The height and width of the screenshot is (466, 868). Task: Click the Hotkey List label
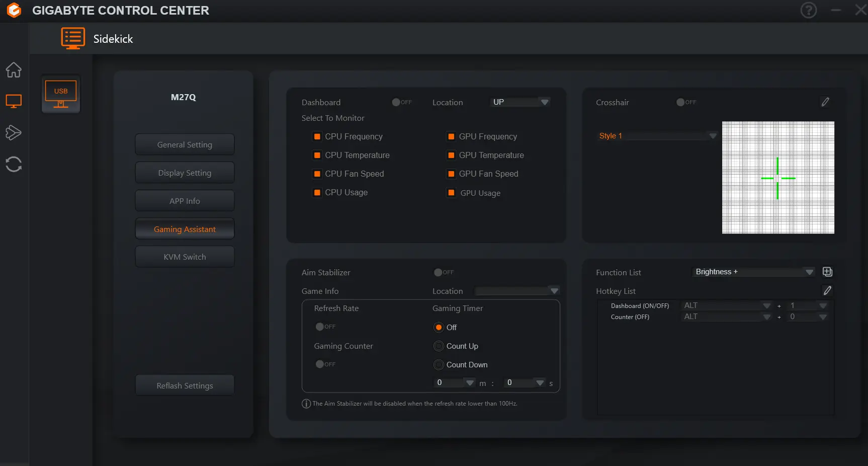[616, 291]
